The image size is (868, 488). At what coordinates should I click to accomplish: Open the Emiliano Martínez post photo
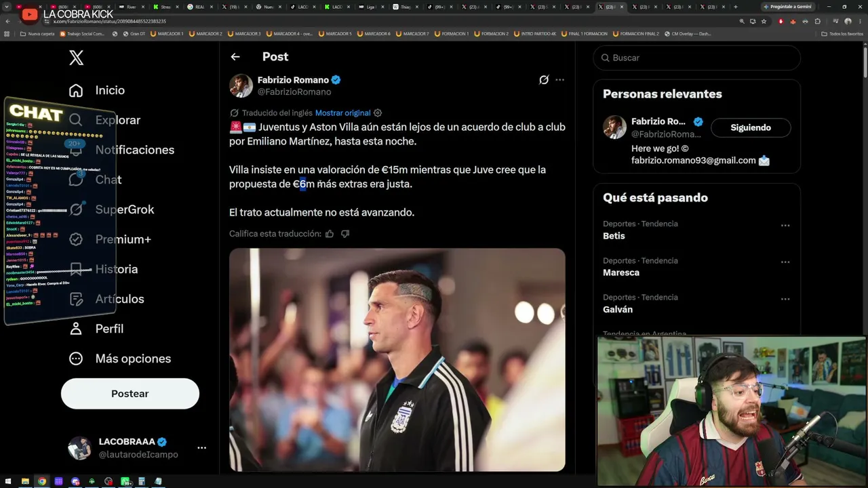(x=397, y=360)
